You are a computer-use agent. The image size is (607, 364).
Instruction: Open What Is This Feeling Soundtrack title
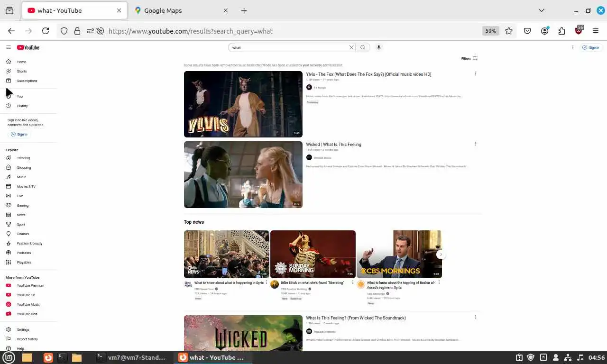click(356, 318)
